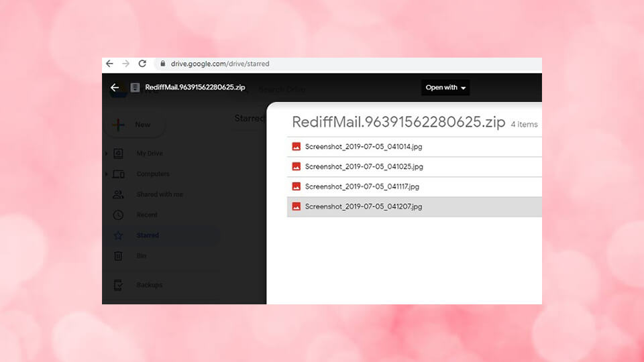Click the highlighted Screenshot_2019-07-05_041207.jpg row
The height and width of the screenshot is (362, 644).
click(363, 206)
